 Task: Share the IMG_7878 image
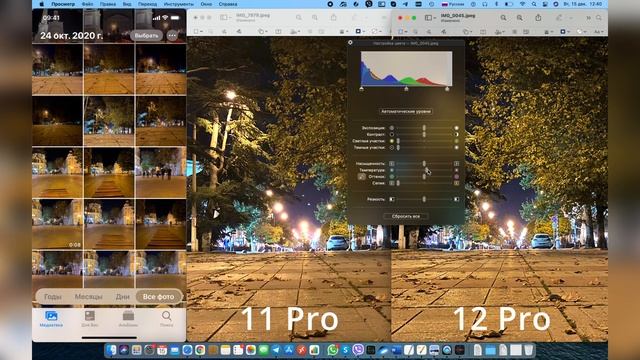point(333,18)
